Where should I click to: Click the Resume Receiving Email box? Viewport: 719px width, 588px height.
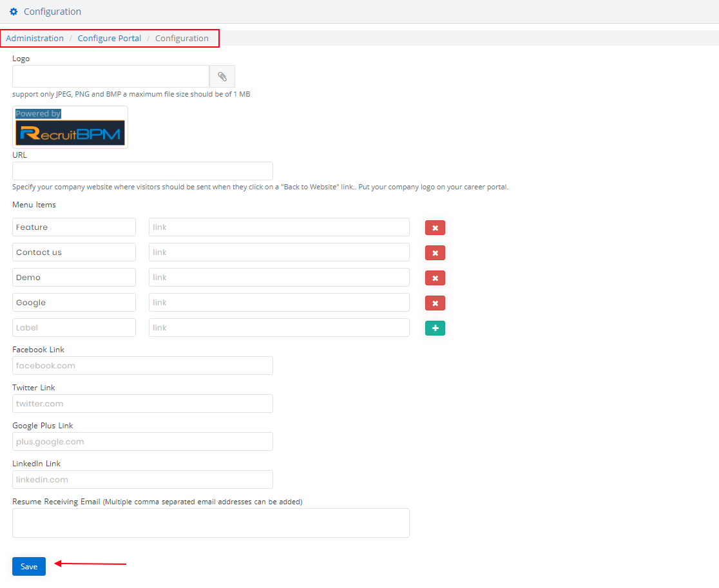coord(211,522)
